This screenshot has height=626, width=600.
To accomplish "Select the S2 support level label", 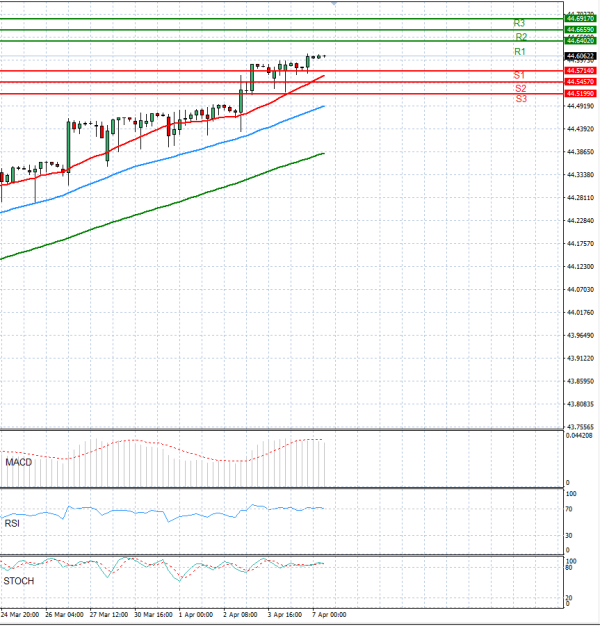I will pyautogui.click(x=521, y=88).
